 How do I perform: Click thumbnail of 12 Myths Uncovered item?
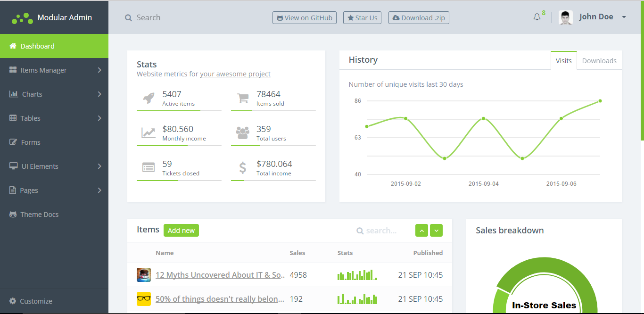tap(144, 275)
